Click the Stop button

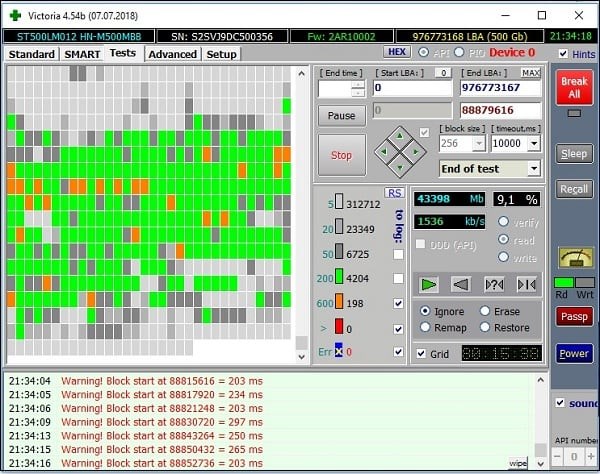tap(341, 155)
